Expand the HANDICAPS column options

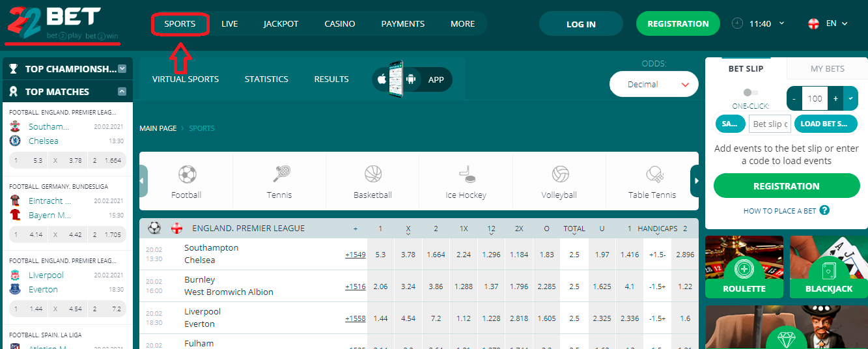point(657,229)
